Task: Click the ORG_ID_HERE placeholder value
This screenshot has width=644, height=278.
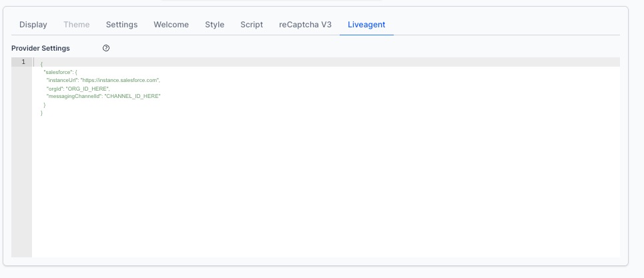Action: point(87,88)
